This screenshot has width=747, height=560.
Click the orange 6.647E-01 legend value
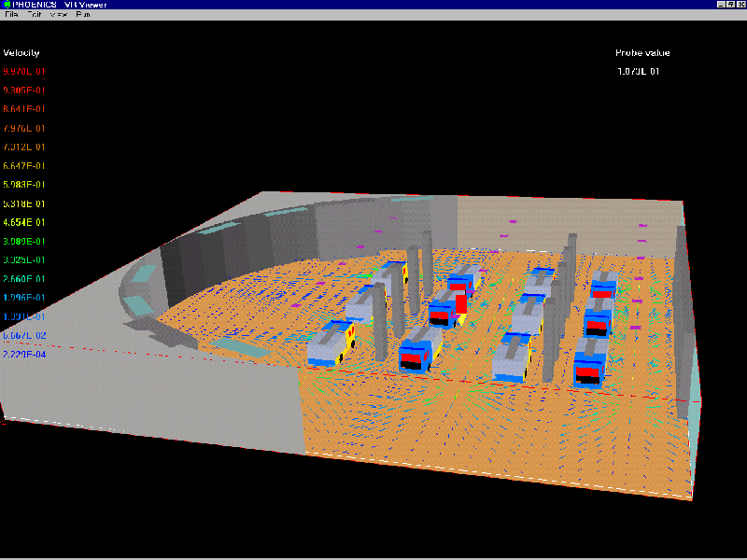point(24,166)
